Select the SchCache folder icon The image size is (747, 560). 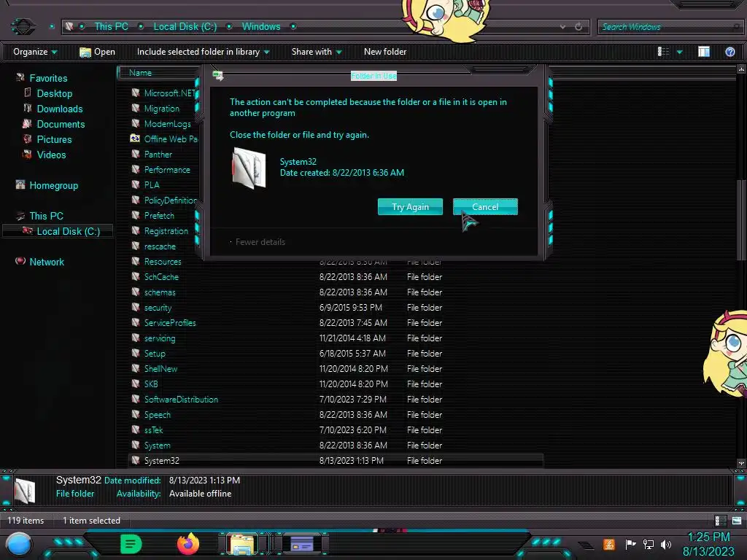click(x=135, y=276)
